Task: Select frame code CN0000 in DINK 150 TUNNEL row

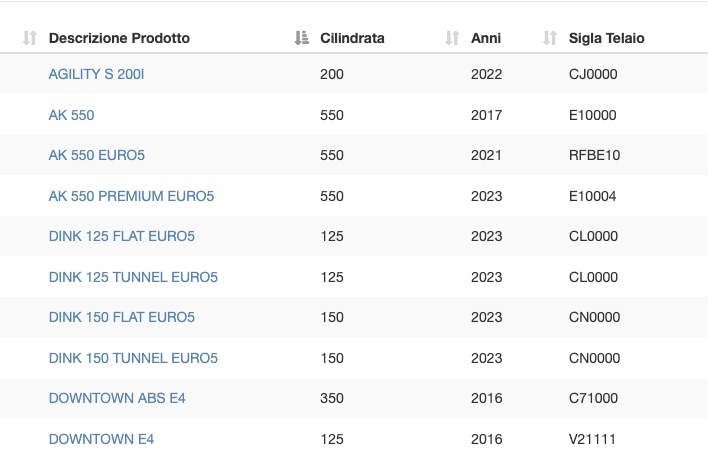Action: (x=594, y=358)
